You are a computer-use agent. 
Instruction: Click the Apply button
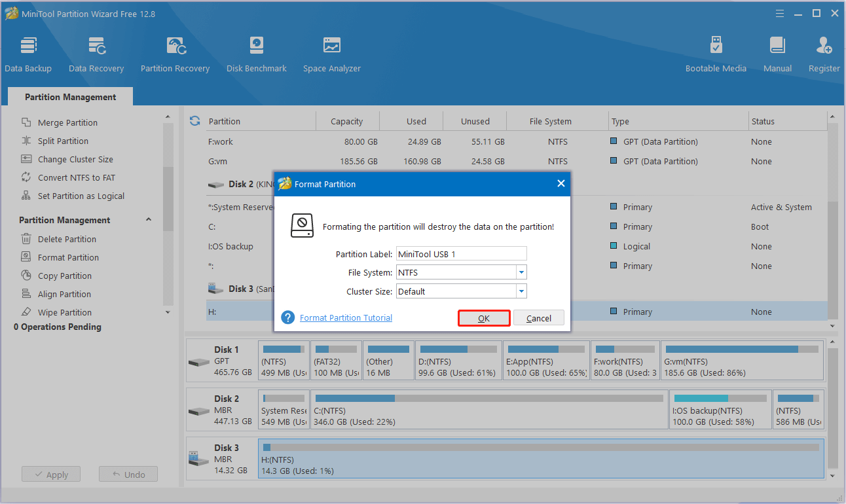(51, 475)
